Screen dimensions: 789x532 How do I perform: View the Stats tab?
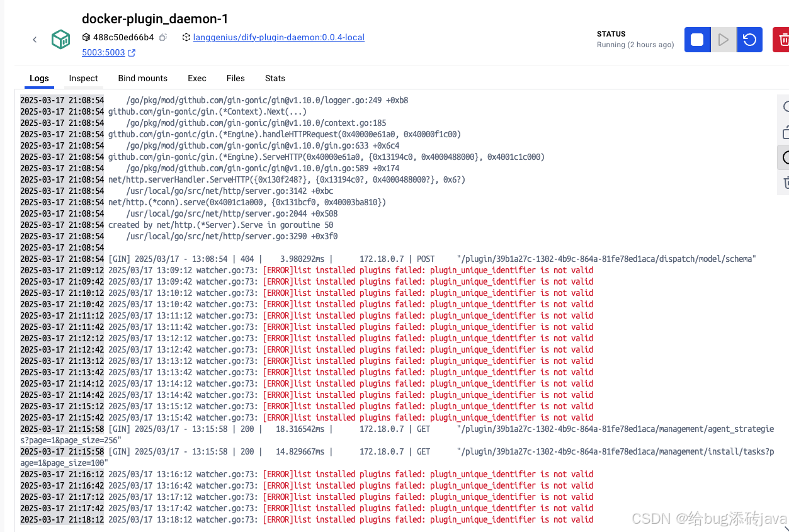click(x=275, y=78)
